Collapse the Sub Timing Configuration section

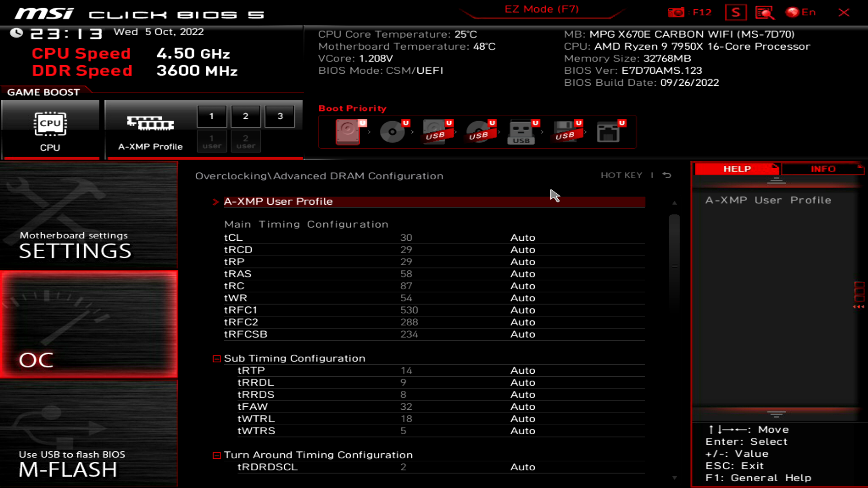tap(217, 359)
